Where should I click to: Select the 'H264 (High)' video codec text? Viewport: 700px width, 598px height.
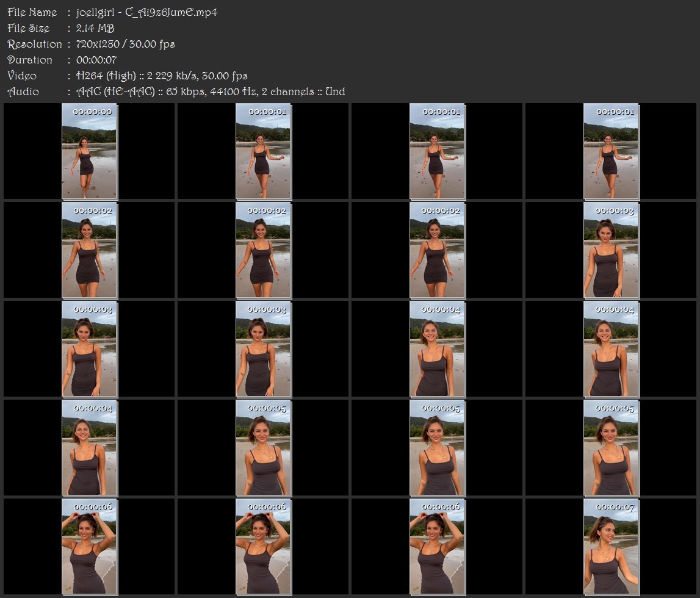[x=106, y=76]
